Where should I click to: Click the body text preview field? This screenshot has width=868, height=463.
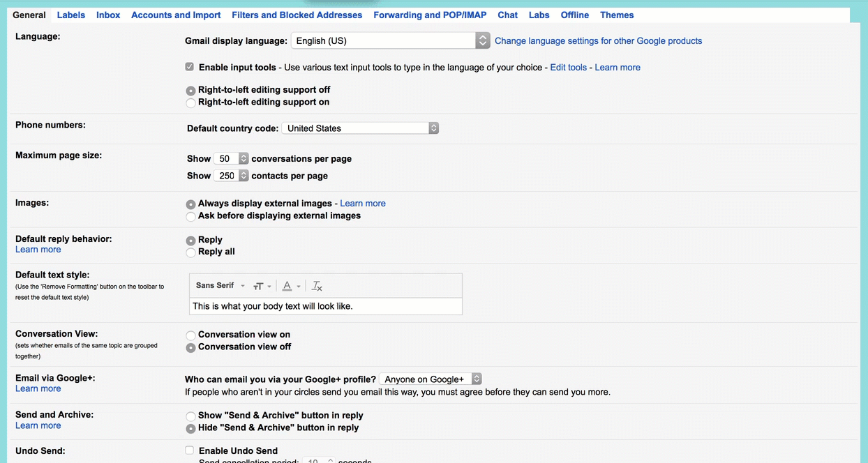[326, 306]
